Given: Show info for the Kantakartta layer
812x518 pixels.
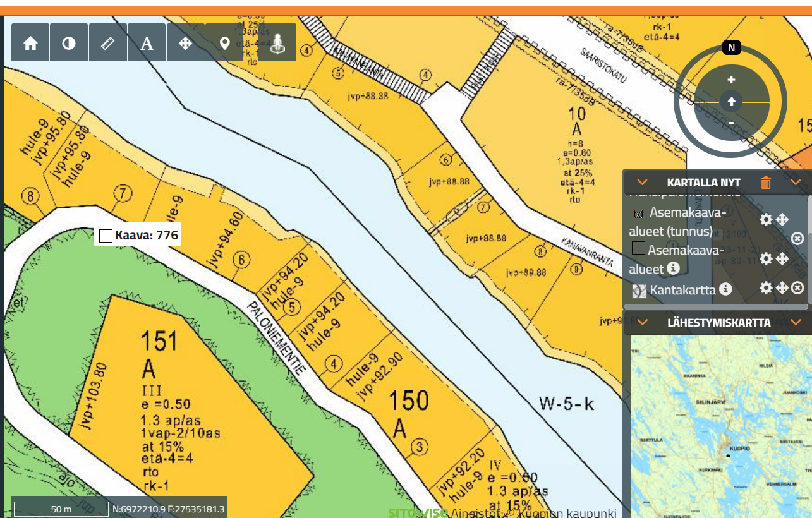Looking at the screenshot, I should pyautogui.click(x=725, y=289).
